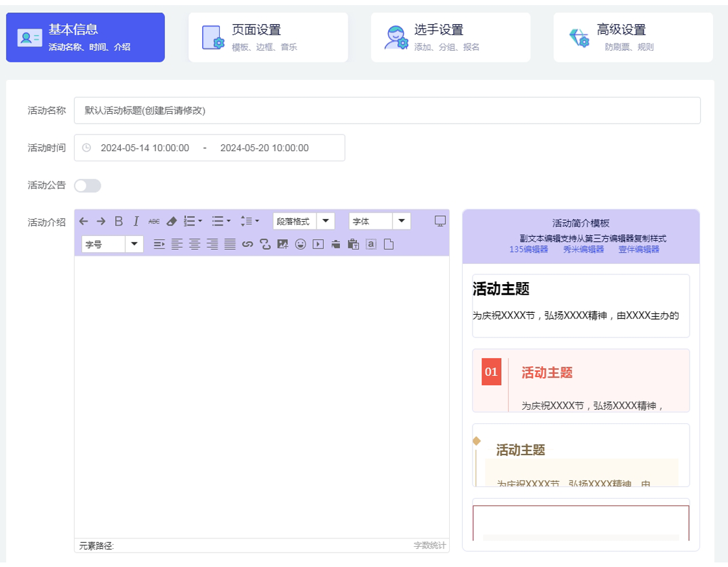Image resolution: width=728 pixels, height=567 pixels.
Task: Switch to the 基本信息 tab
Action: pos(85,37)
